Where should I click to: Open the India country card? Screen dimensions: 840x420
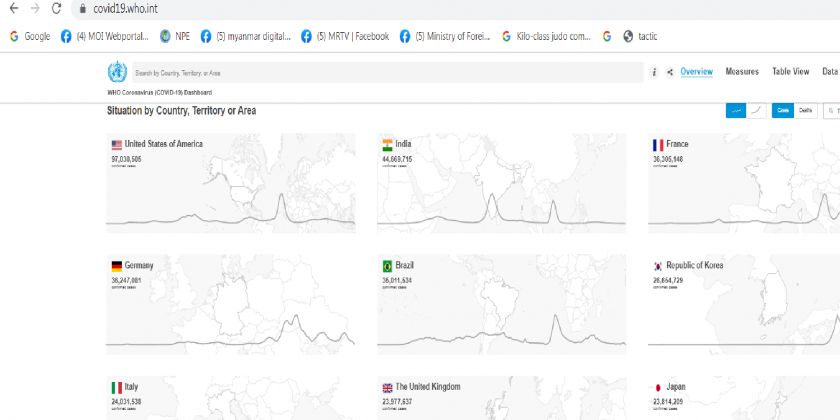501,183
